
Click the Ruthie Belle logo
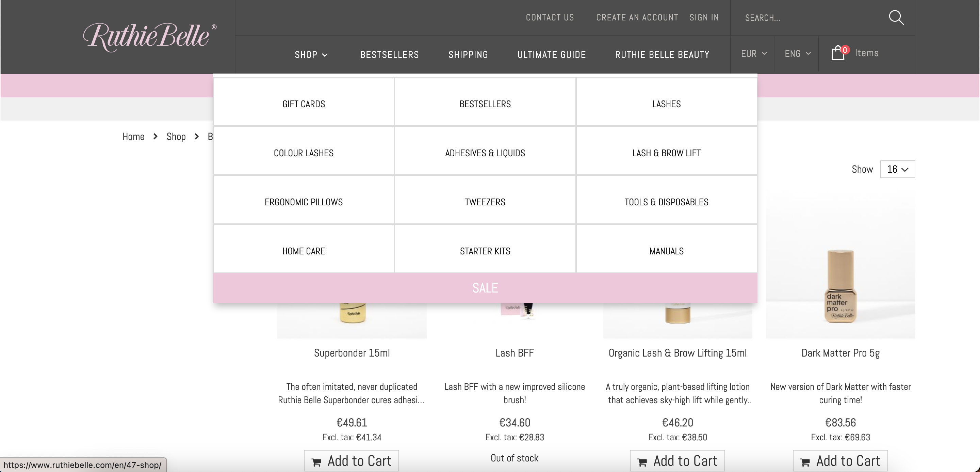pyautogui.click(x=149, y=36)
